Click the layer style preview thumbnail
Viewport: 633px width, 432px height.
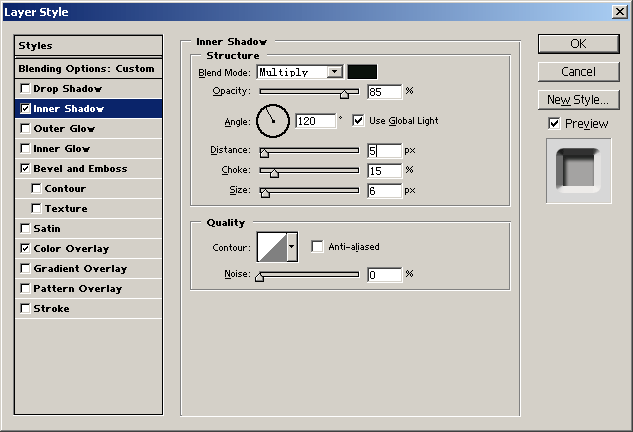579,171
